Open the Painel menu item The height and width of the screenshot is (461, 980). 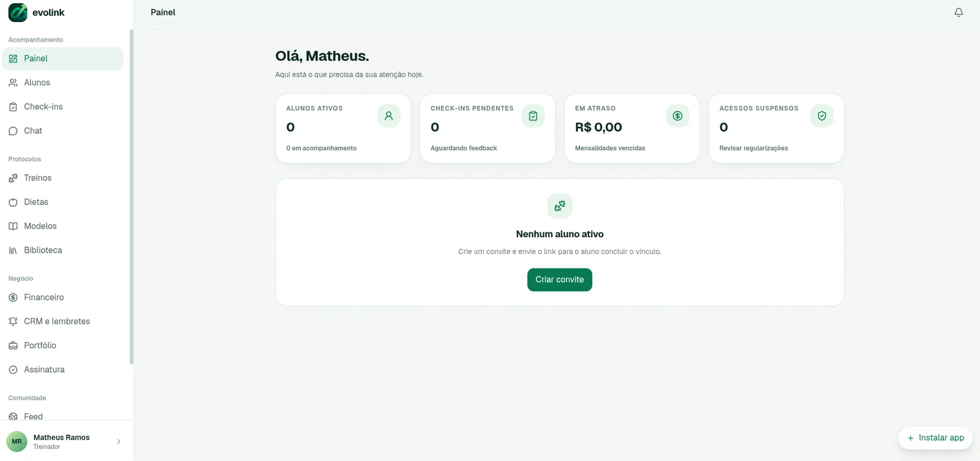(63, 59)
